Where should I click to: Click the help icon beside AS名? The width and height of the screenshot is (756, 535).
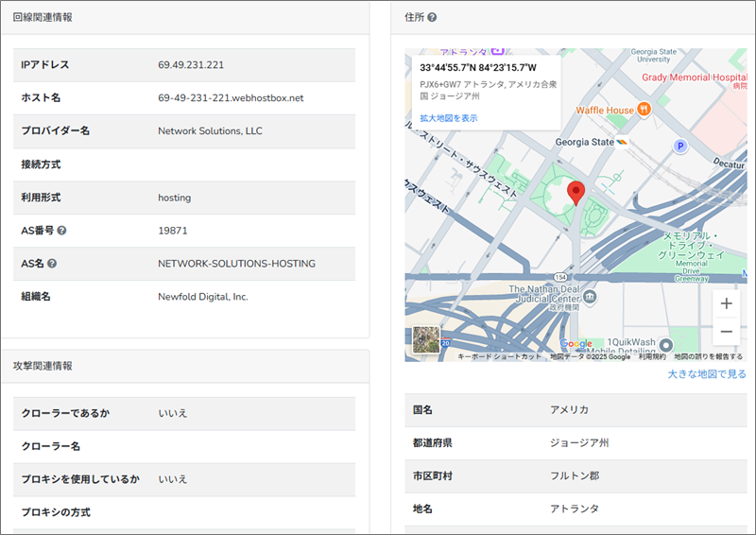point(52,264)
